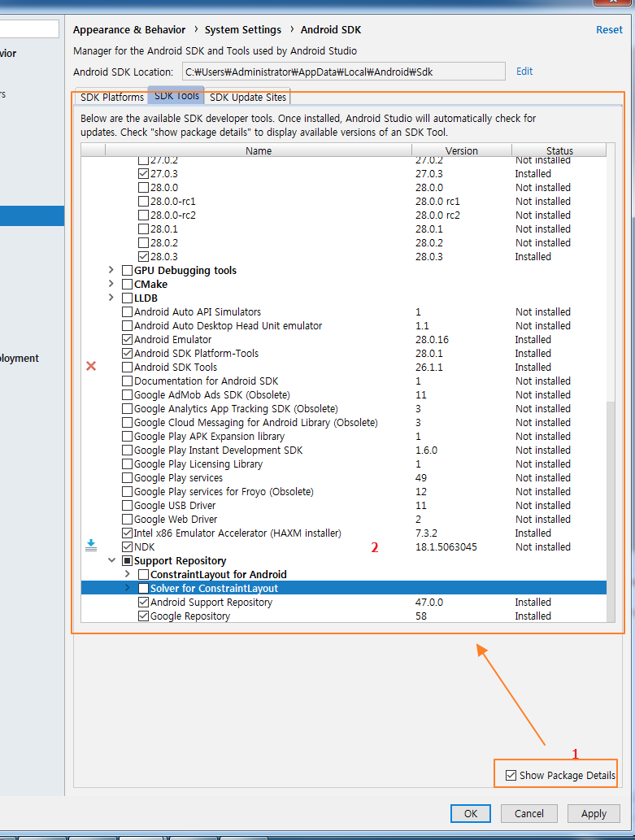This screenshot has height=840, width=635.
Task: Select the SDK Tools tab
Action: [176, 95]
